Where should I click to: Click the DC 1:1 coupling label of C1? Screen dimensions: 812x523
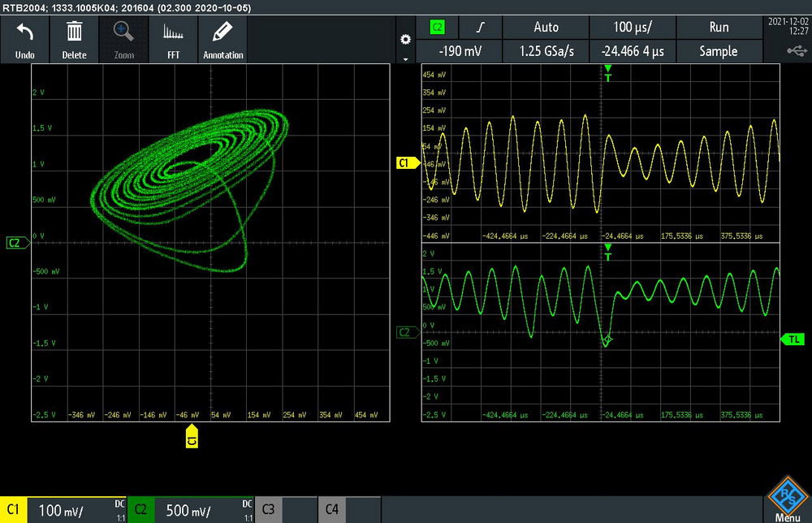(119, 511)
